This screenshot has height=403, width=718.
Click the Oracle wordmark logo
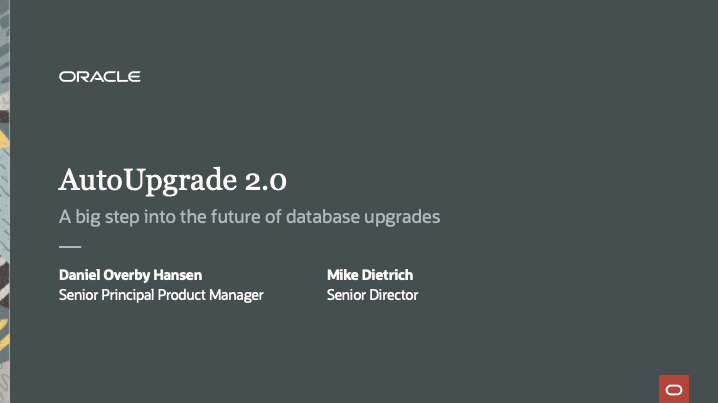[x=99, y=76]
